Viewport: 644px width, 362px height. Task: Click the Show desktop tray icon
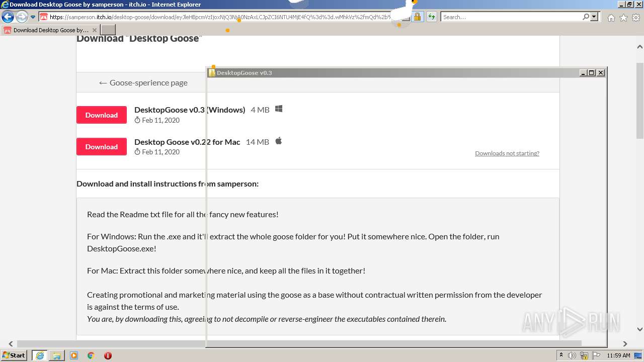[638, 355]
